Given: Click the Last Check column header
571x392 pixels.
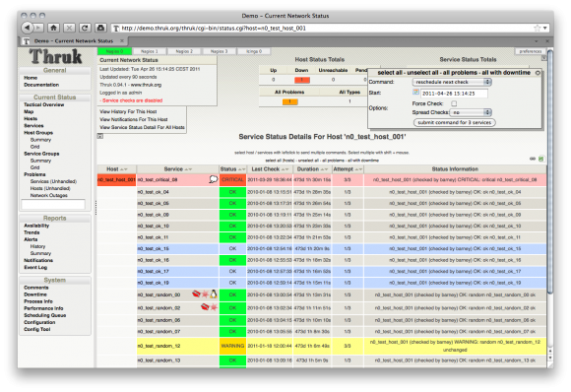Looking at the screenshot, I should pos(270,169).
